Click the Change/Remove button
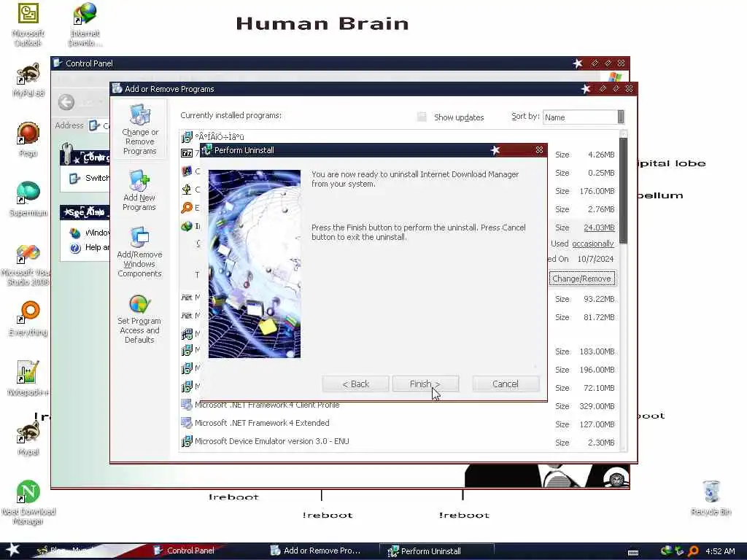Viewport: 747px width, 560px height. [x=581, y=279]
